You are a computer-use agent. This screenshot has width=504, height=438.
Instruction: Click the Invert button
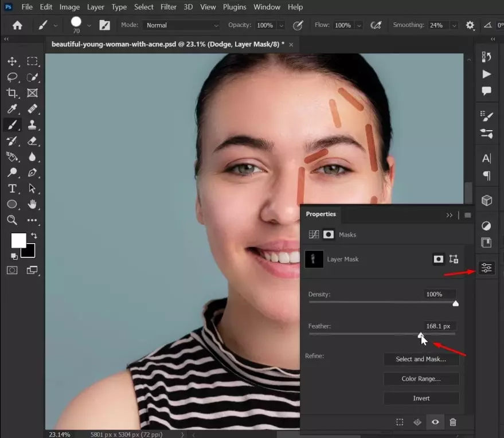coord(421,398)
